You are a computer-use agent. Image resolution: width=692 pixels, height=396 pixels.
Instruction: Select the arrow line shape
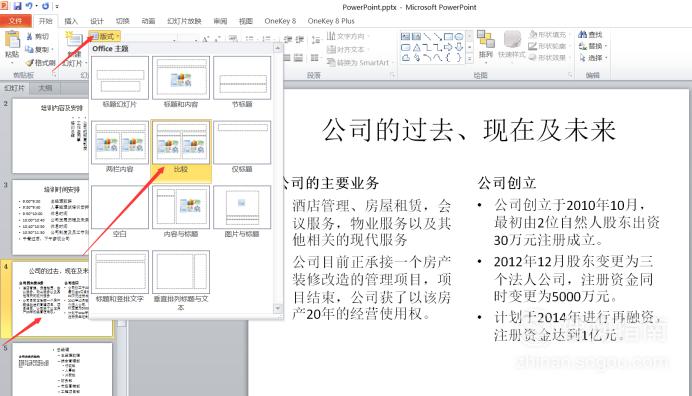(x=437, y=37)
